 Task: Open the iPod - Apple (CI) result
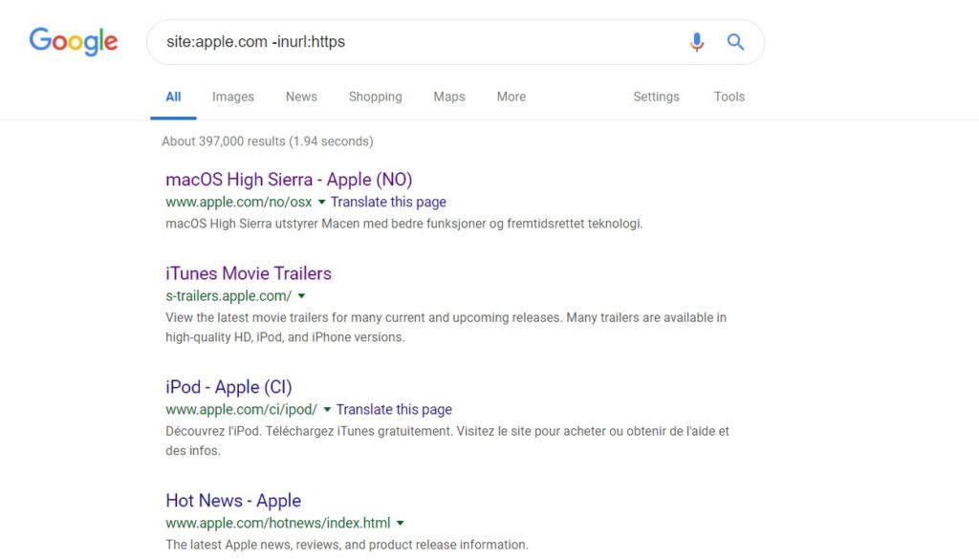pyautogui.click(x=228, y=387)
